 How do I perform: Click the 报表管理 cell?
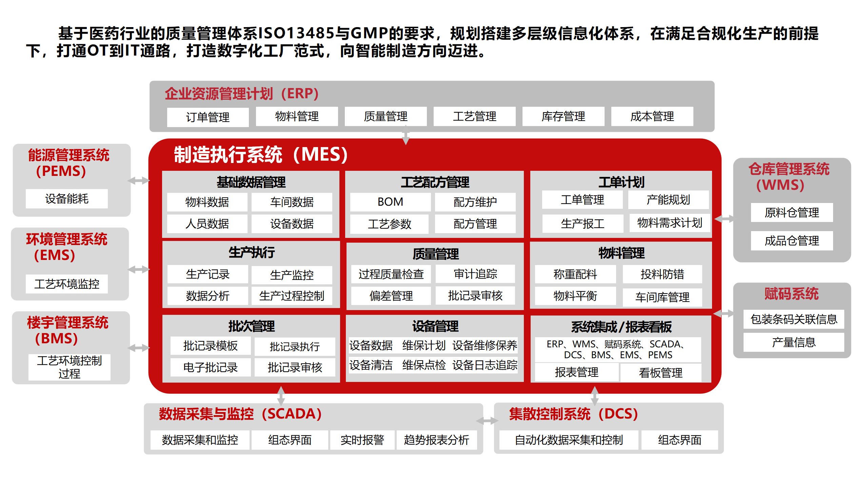click(576, 372)
